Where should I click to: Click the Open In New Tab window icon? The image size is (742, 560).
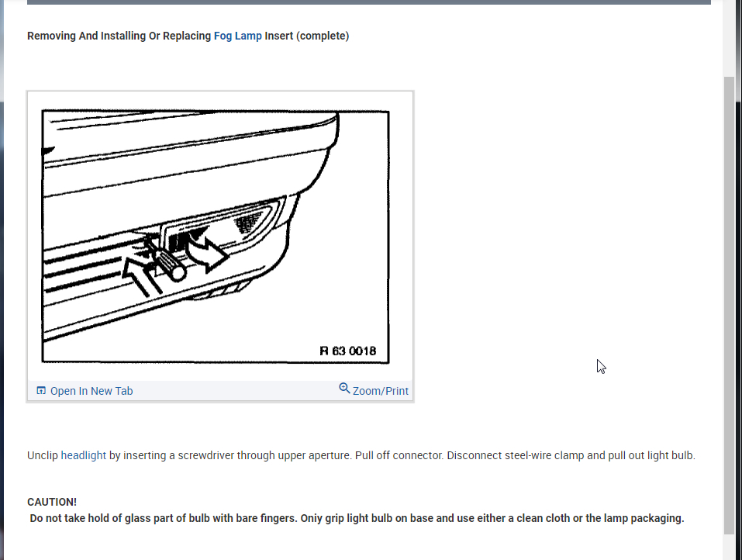click(41, 391)
